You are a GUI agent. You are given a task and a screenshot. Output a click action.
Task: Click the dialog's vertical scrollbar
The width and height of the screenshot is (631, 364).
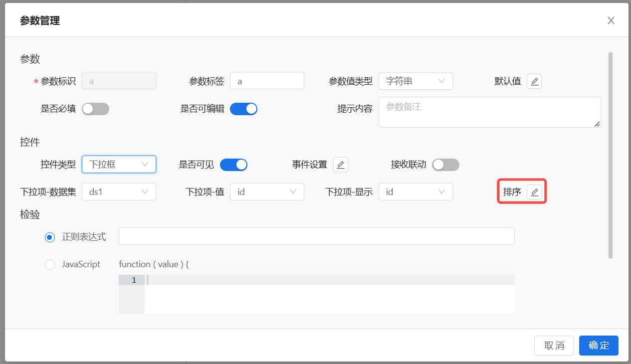611,155
